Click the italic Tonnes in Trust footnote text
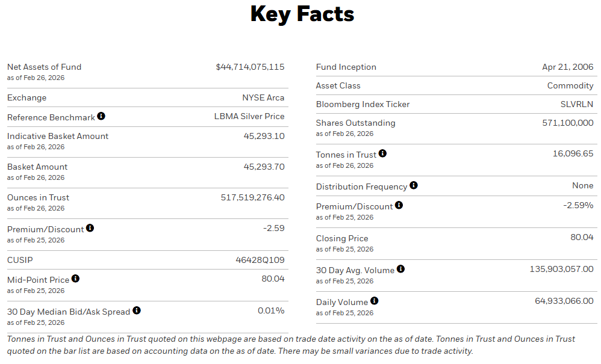The height and width of the screenshot is (364, 601). (290, 345)
